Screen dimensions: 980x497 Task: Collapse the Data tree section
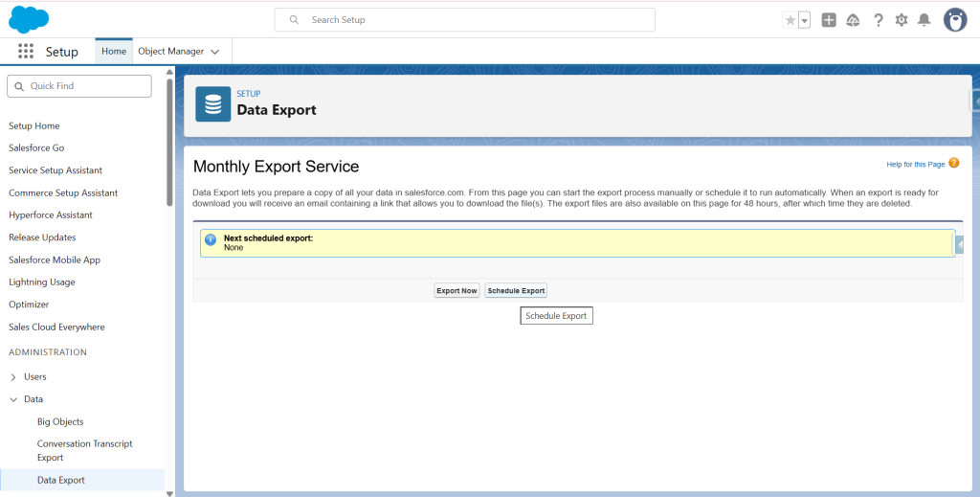click(x=13, y=399)
